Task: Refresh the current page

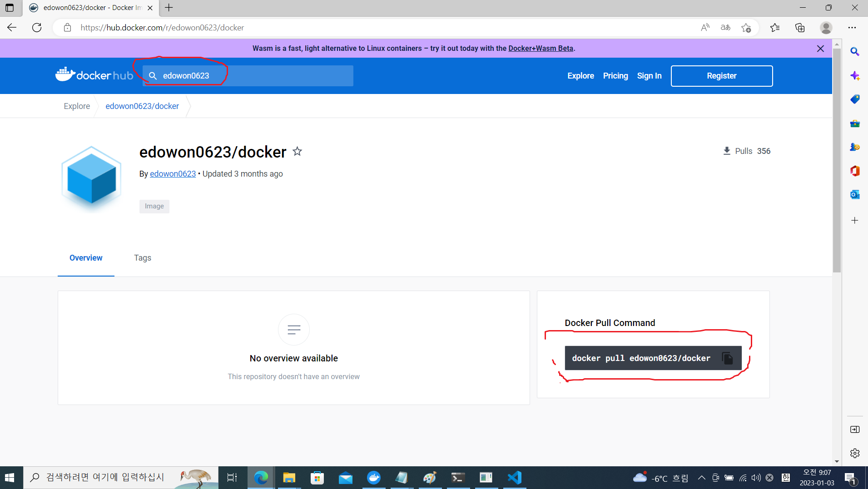Action: [37, 27]
